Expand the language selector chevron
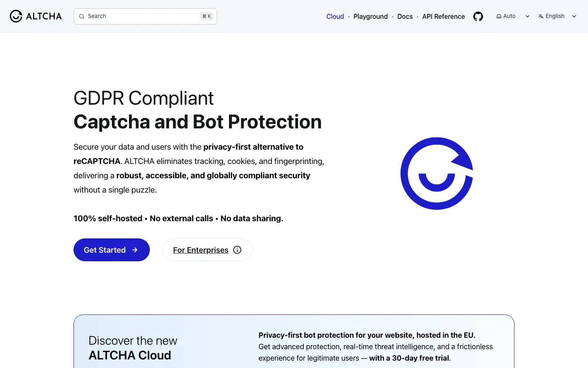This screenshot has height=368, width=588. point(574,16)
